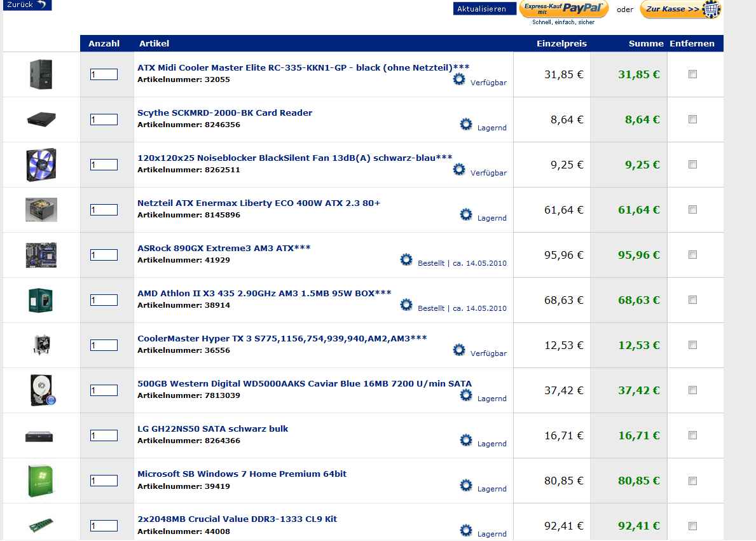
Task: Click the availability gear icon for Scythe Card Reader
Action: [466, 125]
